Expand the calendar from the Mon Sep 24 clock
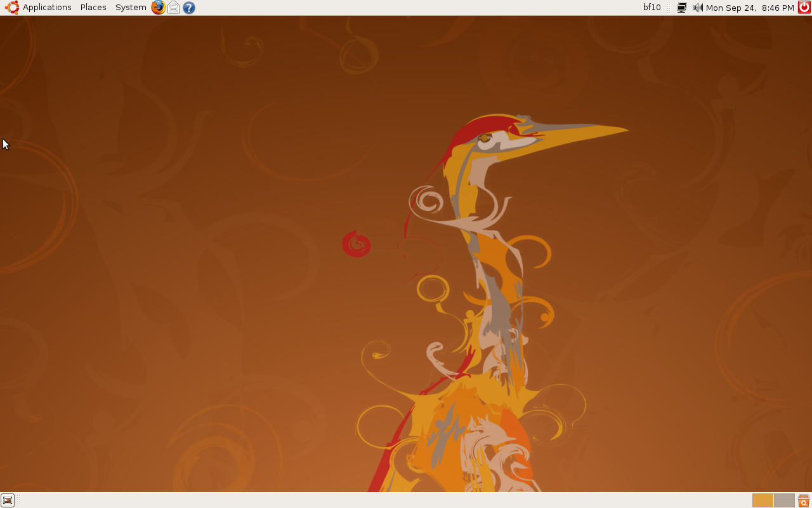 pyautogui.click(x=749, y=8)
